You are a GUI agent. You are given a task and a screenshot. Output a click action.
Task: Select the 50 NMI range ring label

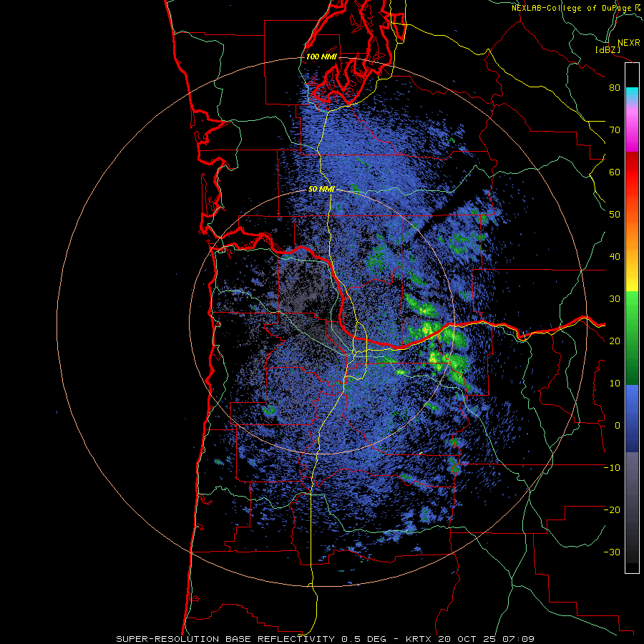(321, 190)
